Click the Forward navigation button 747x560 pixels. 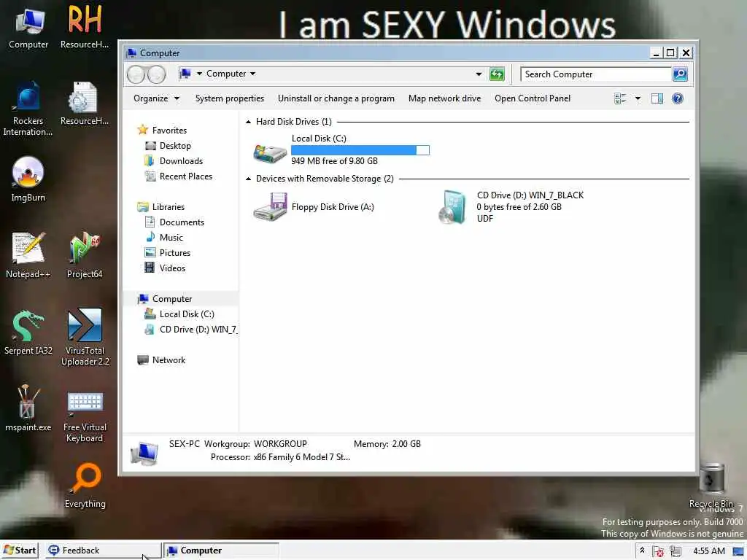coord(157,74)
